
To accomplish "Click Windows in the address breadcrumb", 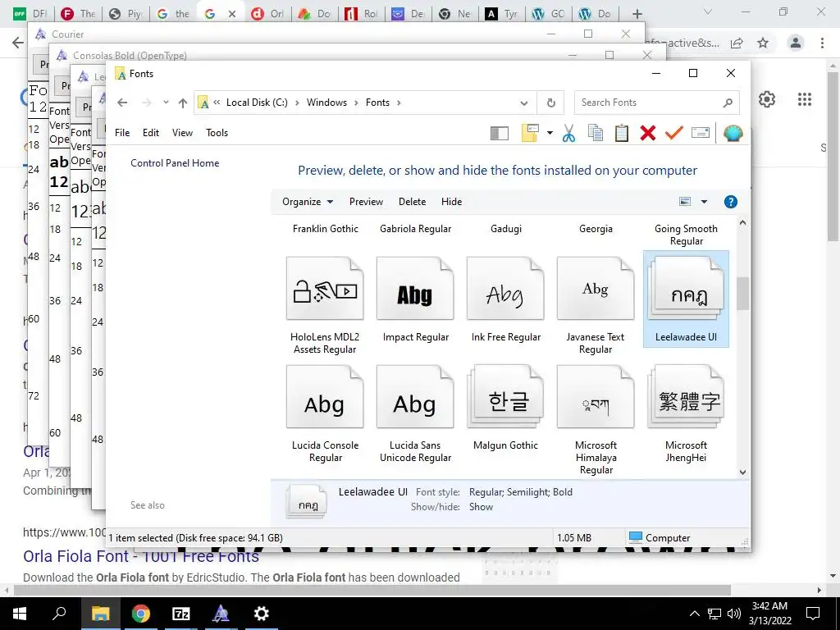I will [x=326, y=103].
